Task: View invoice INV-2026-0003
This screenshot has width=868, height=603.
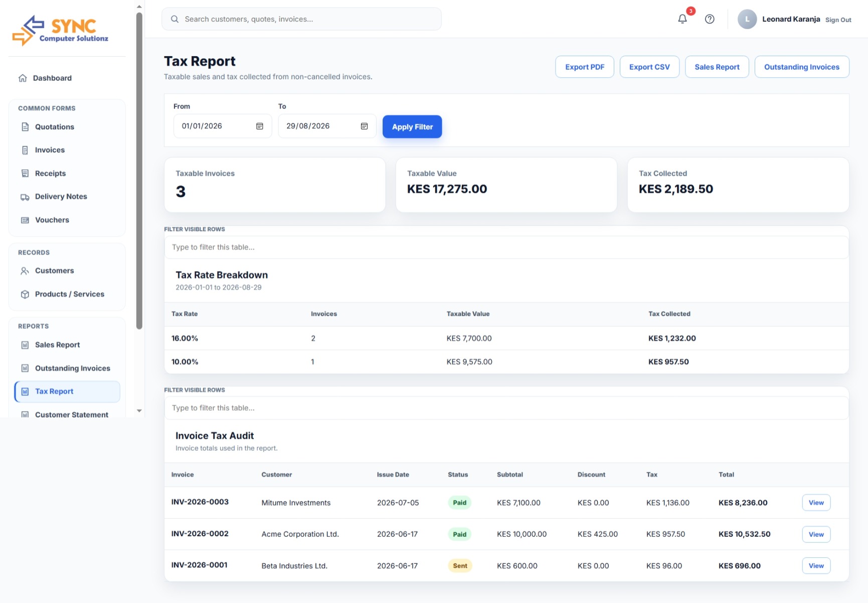Action: [x=816, y=503]
